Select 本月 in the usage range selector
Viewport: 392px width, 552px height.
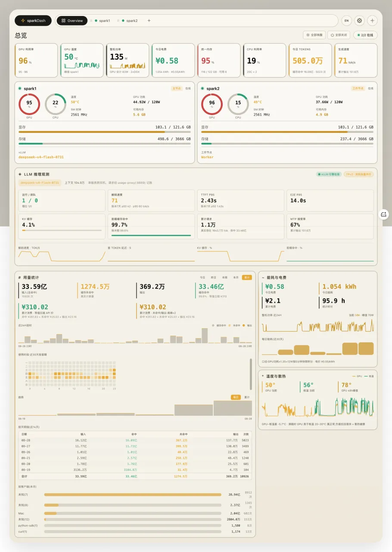tap(236, 277)
